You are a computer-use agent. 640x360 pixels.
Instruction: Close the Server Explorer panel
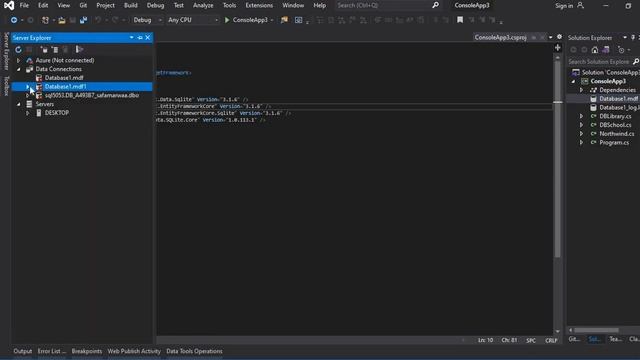tap(148, 38)
